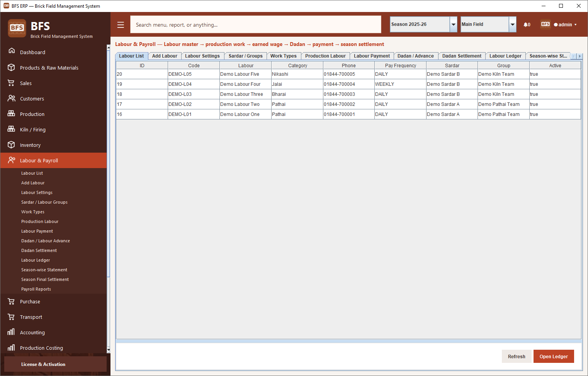Open Dadan / Labour Advance sidebar item

pyautogui.click(x=46, y=241)
